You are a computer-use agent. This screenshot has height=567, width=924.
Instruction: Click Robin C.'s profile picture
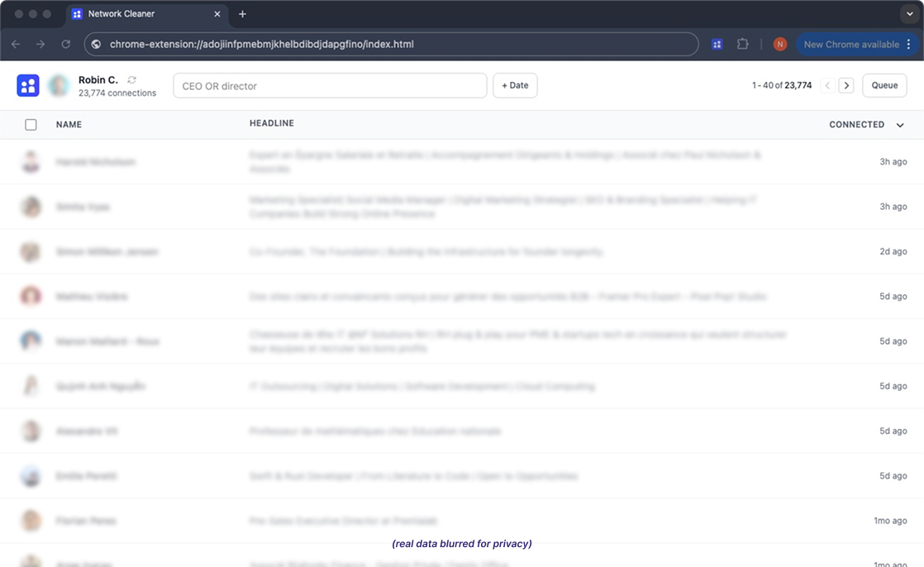click(59, 85)
